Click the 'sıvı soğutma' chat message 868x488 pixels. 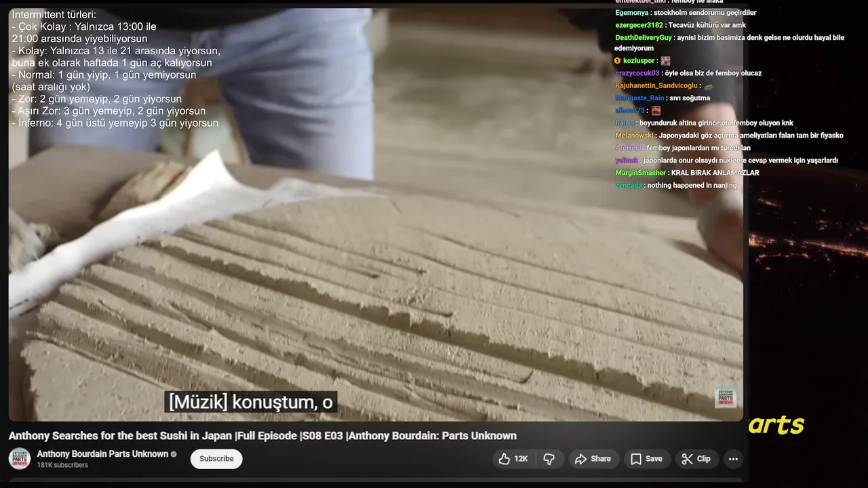coord(690,98)
